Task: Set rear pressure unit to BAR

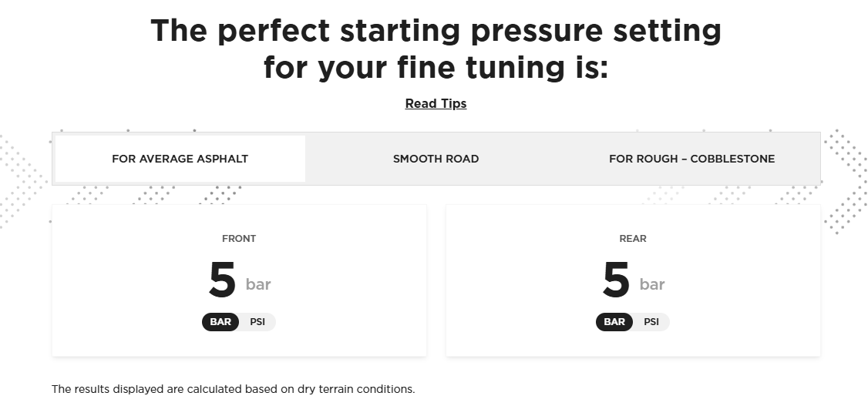Action: pos(614,321)
